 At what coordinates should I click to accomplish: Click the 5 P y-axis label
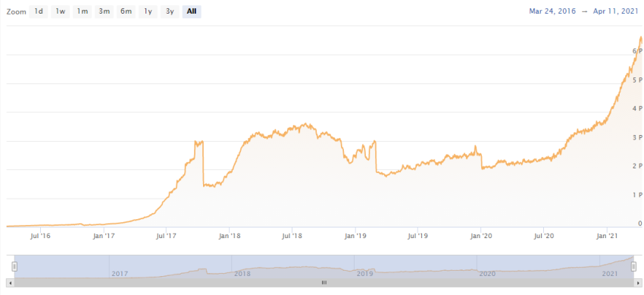click(637, 80)
